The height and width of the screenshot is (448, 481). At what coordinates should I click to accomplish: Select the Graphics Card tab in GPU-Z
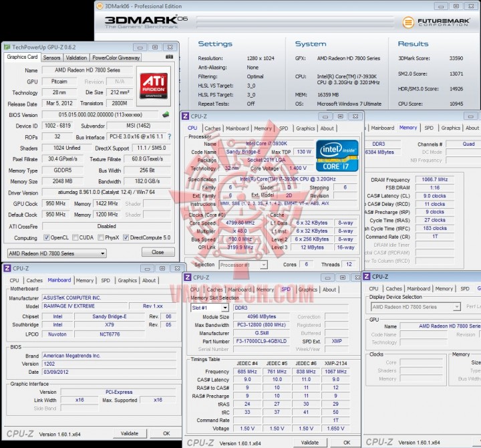22,57
